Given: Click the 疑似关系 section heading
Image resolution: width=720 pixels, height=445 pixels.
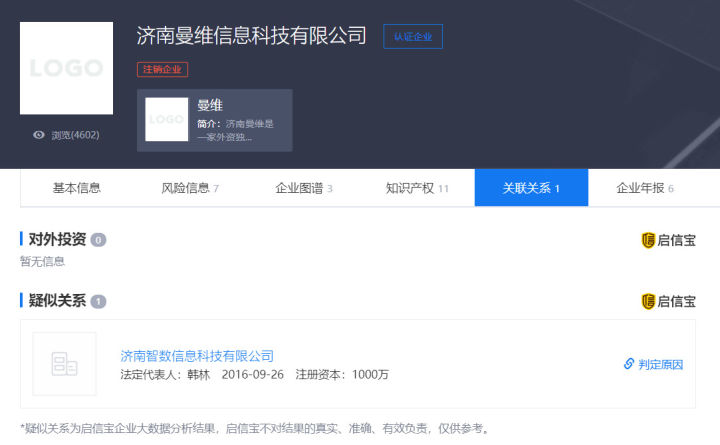Looking at the screenshot, I should pos(57,301).
